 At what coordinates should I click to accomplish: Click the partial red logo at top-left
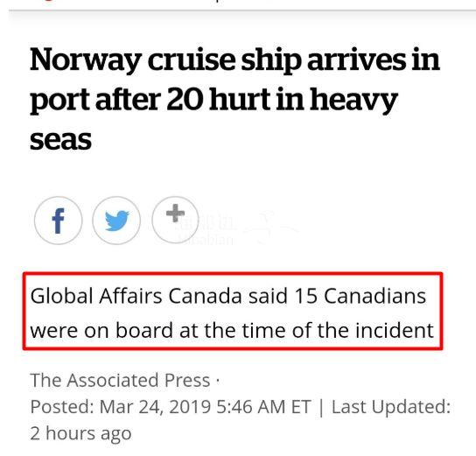coord(49,1)
